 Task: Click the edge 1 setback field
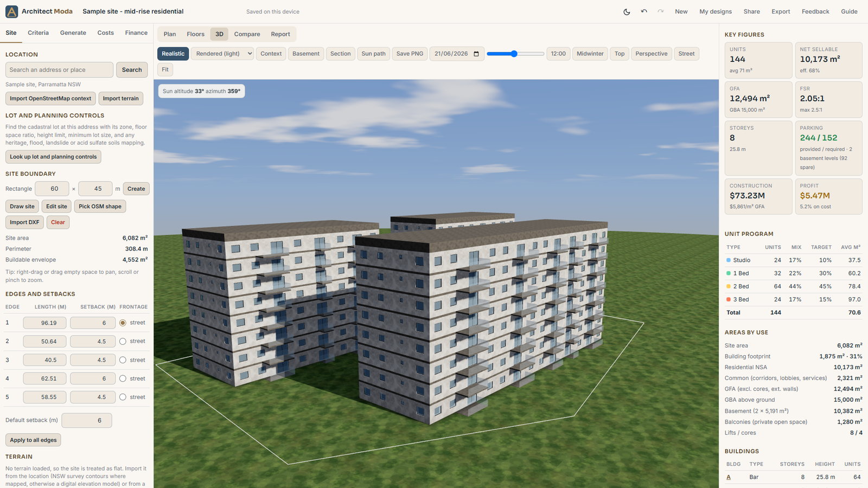pos(93,323)
